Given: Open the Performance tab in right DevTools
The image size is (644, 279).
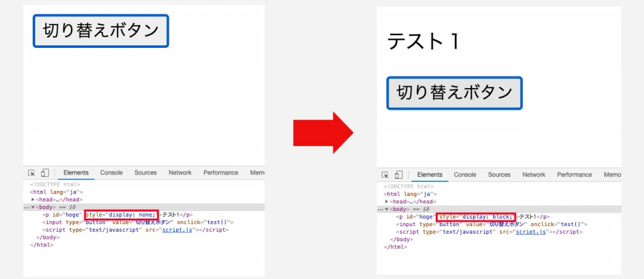Looking at the screenshot, I should pyautogui.click(x=574, y=175).
